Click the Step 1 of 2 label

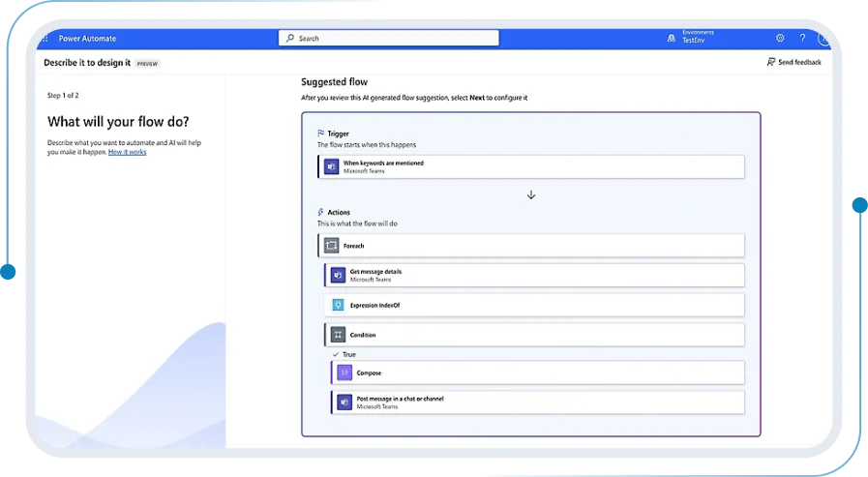(x=63, y=95)
